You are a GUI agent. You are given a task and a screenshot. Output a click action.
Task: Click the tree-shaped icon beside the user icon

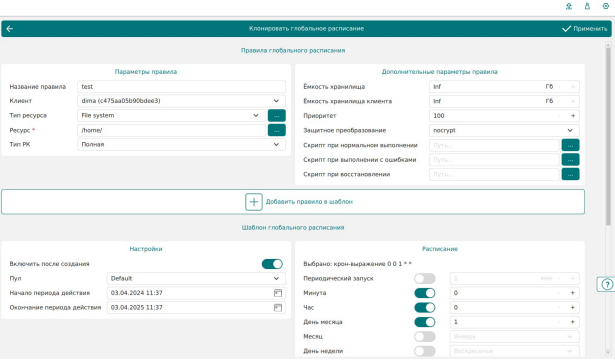tap(569, 6)
